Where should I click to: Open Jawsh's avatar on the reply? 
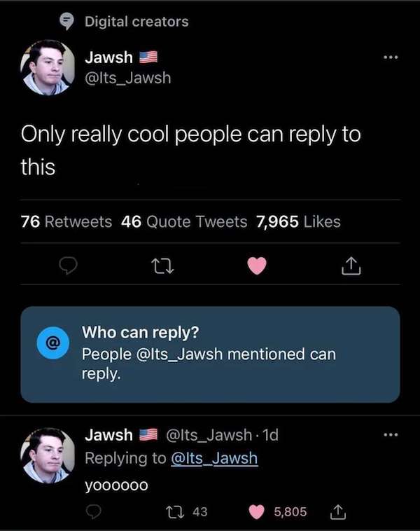pos(48,455)
